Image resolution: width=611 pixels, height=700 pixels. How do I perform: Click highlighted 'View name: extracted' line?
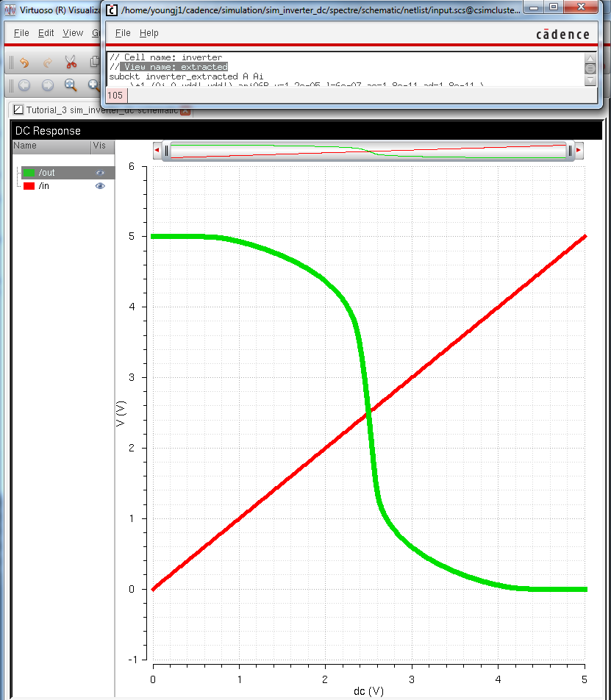174,67
